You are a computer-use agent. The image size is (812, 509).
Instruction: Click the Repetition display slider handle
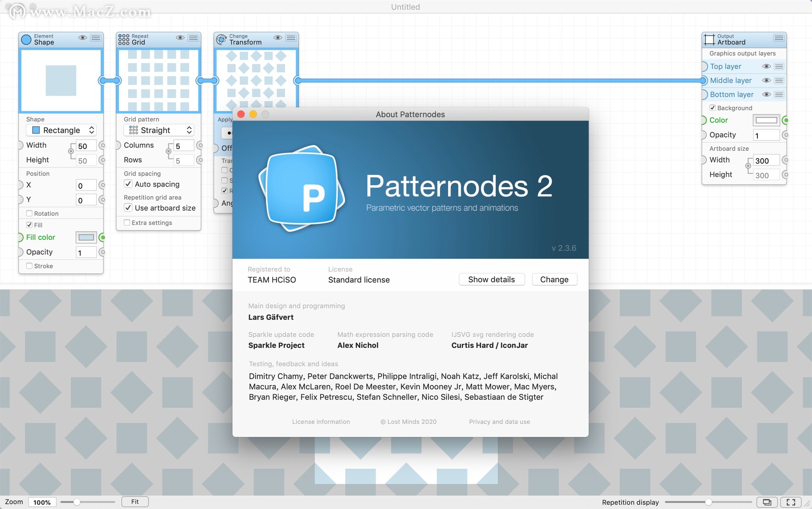pyautogui.click(x=708, y=502)
